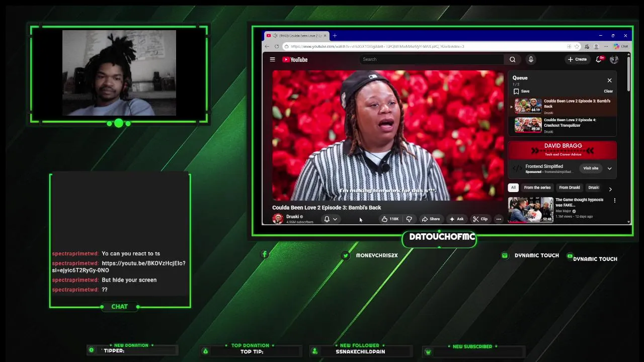Go back in the browser
Screen dimensions: 644x362
coord(267,46)
